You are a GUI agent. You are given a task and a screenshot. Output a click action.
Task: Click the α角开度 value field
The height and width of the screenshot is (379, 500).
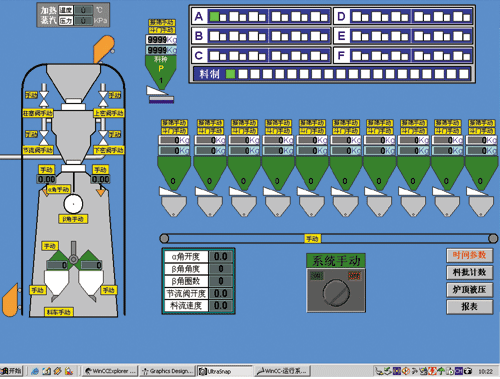(221, 257)
